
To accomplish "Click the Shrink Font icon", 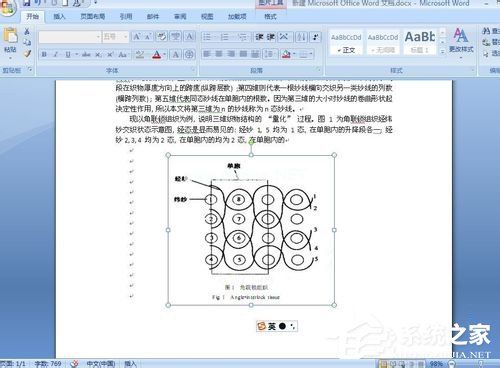I will [148, 36].
